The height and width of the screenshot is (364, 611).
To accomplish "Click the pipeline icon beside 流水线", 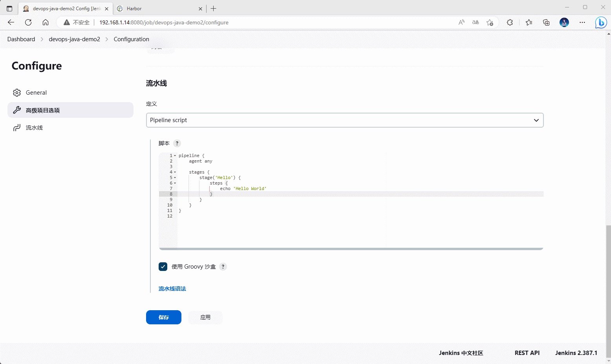I will pyautogui.click(x=17, y=128).
